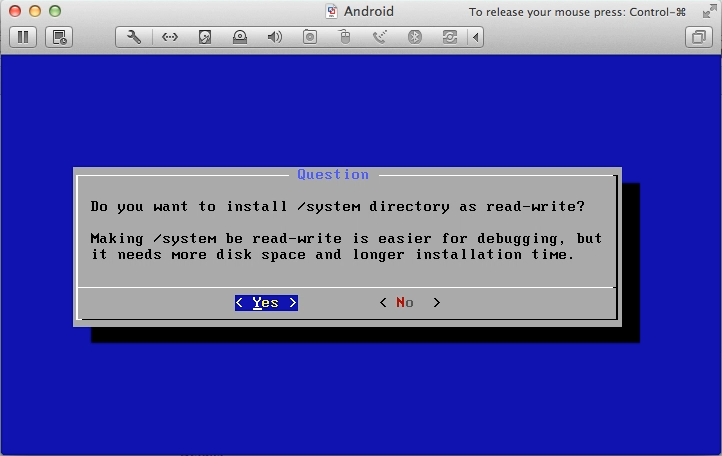The image size is (722, 456).
Task: Open virtual machine settings wrench
Action: click(134, 37)
